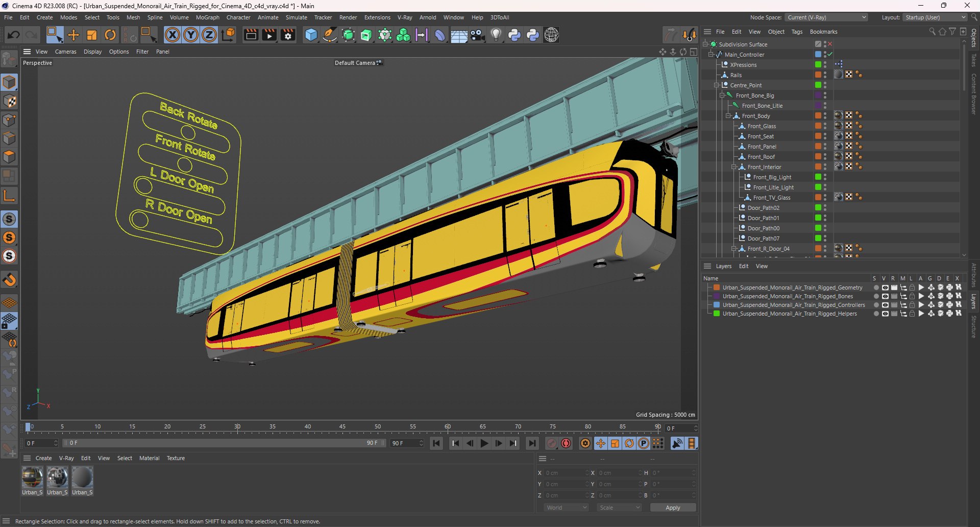Click the Floor grid icon

pyautogui.click(x=459, y=35)
